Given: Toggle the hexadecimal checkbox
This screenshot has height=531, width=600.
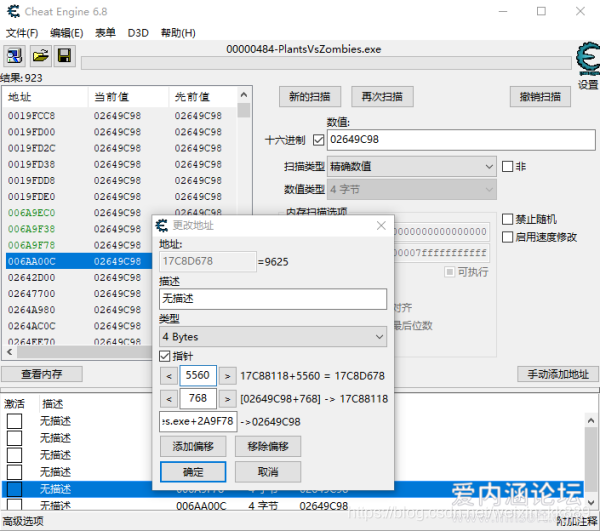Looking at the screenshot, I should [x=318, y=140].
